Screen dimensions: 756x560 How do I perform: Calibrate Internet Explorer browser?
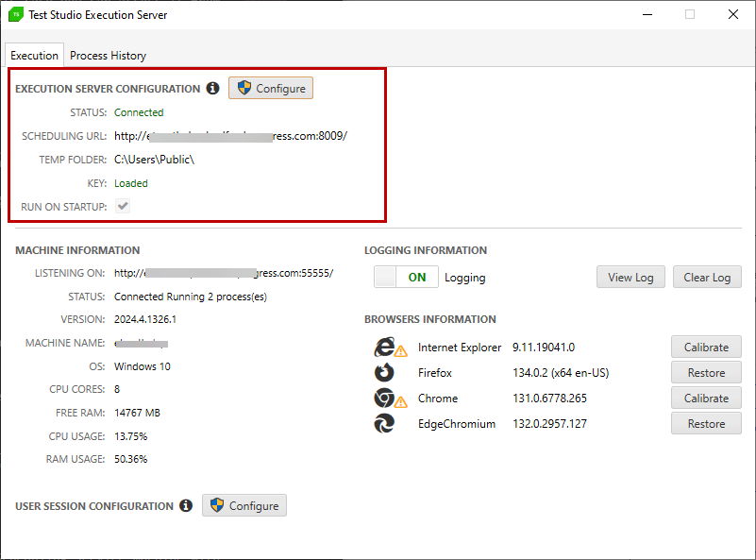706,347
